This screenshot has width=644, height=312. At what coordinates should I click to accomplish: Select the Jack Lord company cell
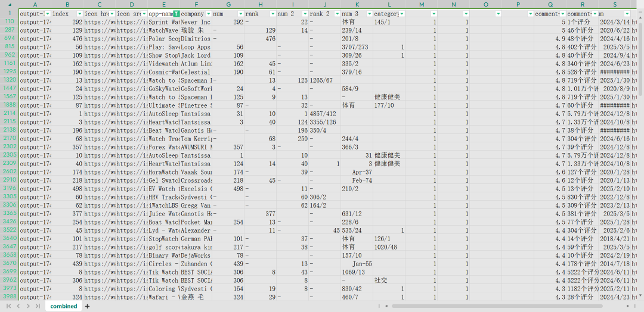point(196,55)
